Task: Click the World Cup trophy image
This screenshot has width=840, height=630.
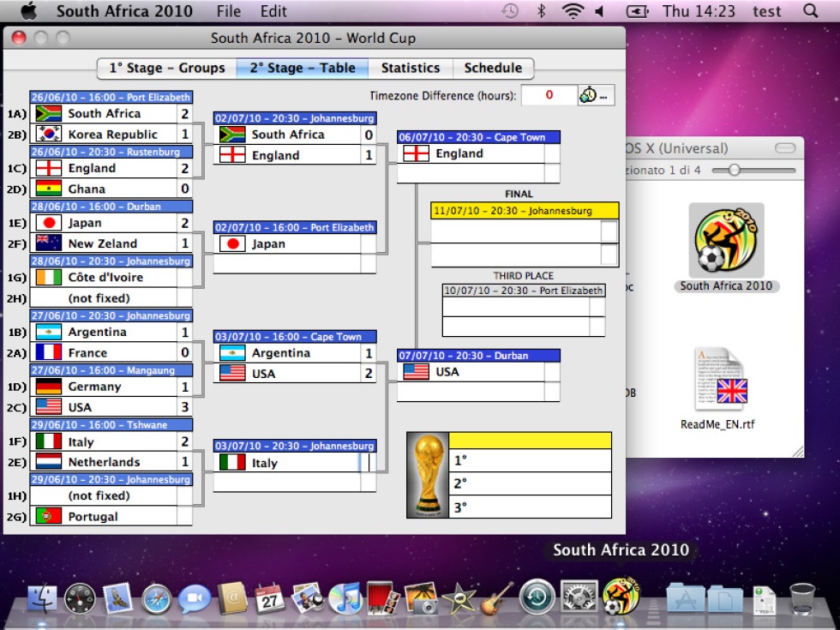Action: pyautogui.click(x=428, y=475)
